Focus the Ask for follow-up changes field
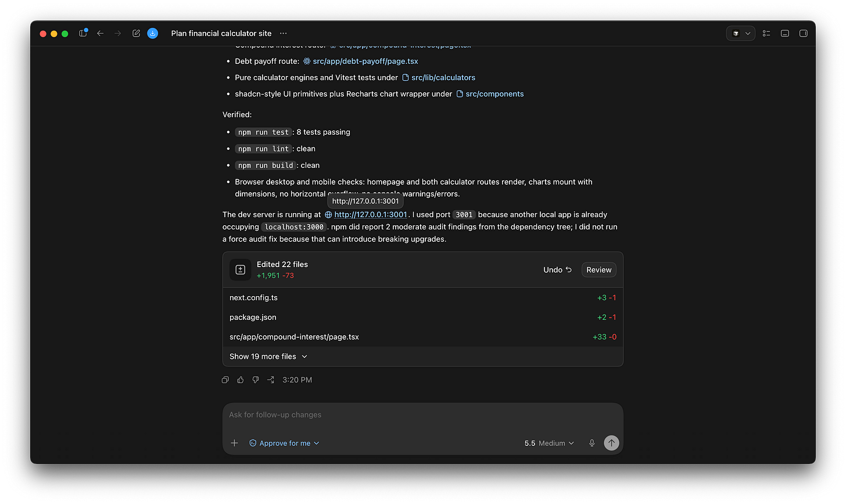The width and height of the screenshot is (846, 504). [x=422, y=415]
